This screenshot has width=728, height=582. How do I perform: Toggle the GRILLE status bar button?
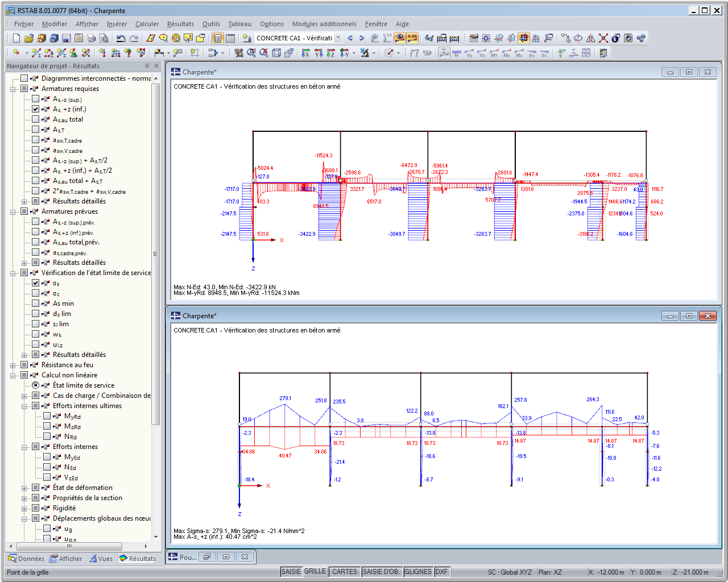click(315, 572)
